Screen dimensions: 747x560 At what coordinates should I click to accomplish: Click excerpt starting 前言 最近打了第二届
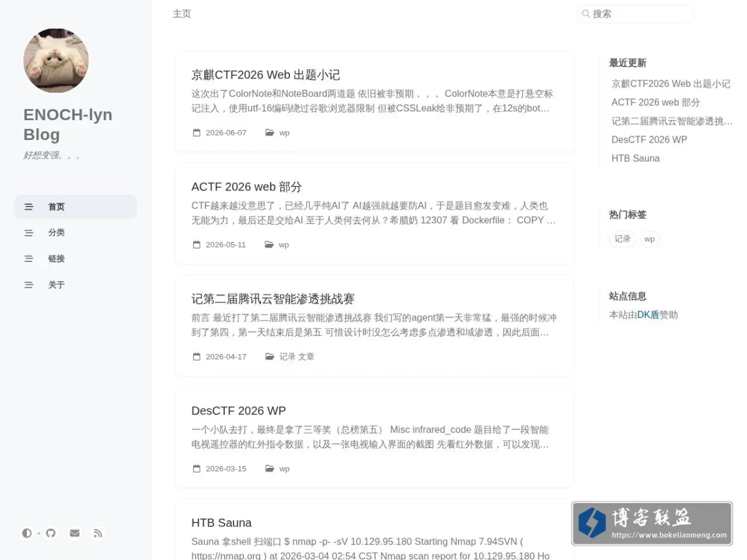tap(374, 325)
